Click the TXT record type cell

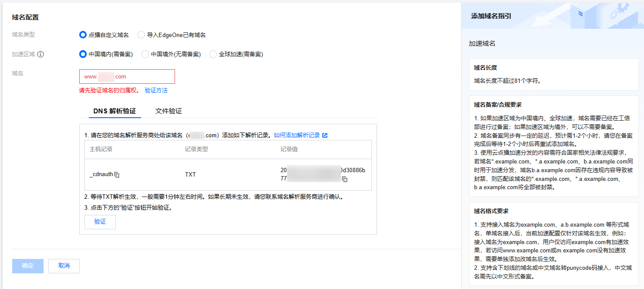[x=190, y=174]
